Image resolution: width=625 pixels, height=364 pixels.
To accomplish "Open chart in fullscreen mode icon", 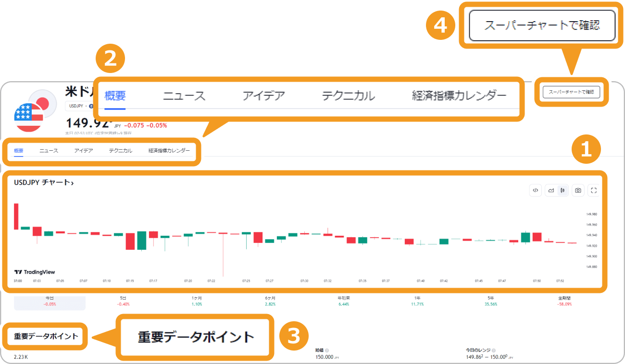I will 594,190.
